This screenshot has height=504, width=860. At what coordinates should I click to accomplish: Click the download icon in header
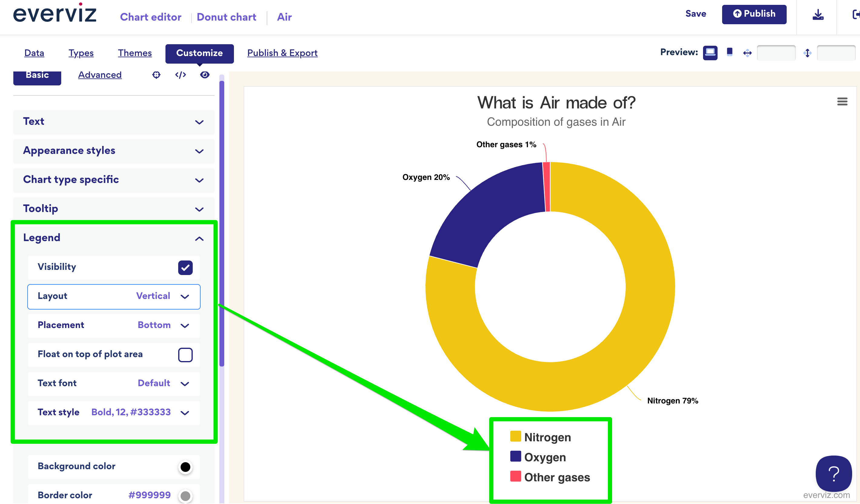point(818,15)
